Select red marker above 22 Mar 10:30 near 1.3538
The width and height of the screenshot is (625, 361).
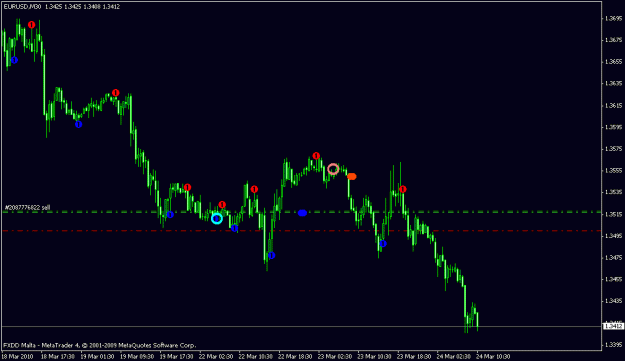(x=254, y=189)
